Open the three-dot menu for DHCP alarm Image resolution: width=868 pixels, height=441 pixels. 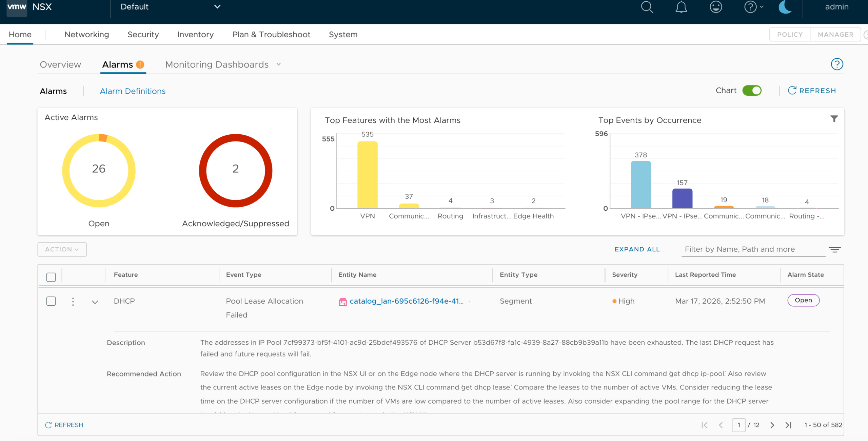pos(73,302)
